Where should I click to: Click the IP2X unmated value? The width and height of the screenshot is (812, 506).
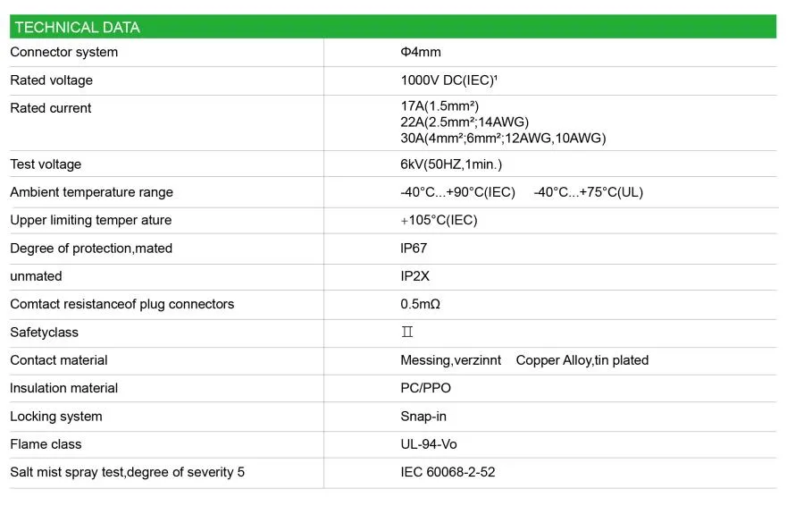click(x=414, y=276)
